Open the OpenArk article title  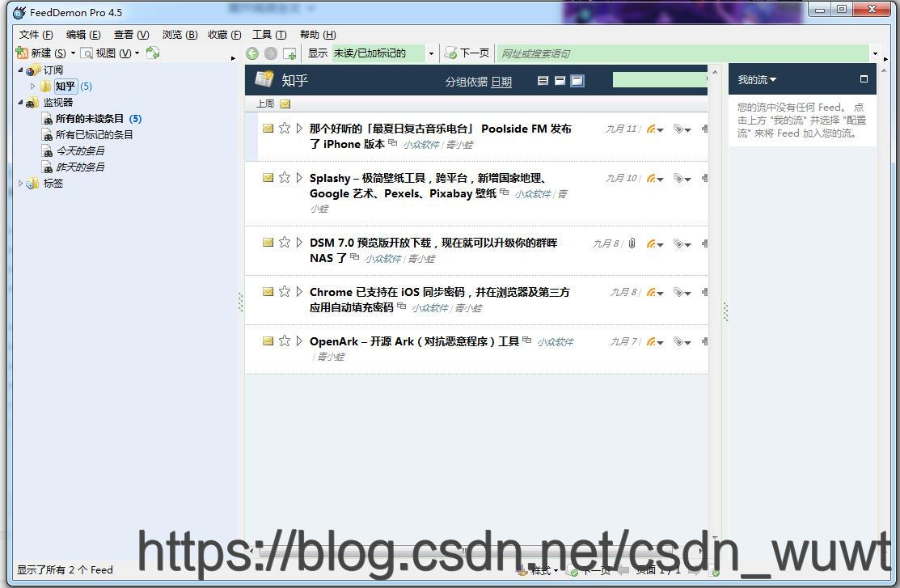pos(414,341)
